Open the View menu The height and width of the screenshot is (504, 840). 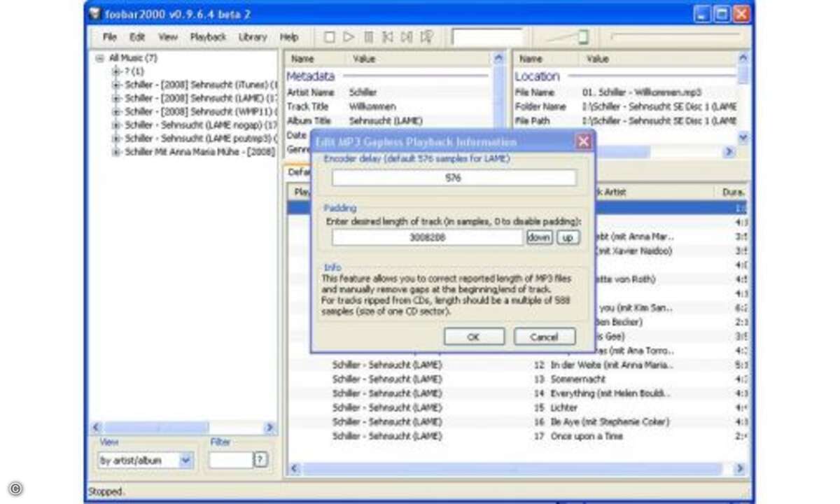[168, 37]
